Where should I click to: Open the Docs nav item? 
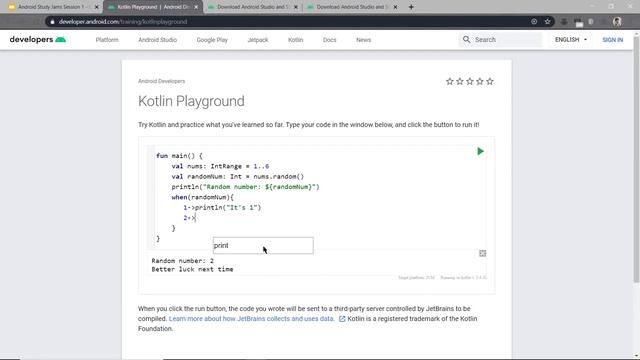329,40
